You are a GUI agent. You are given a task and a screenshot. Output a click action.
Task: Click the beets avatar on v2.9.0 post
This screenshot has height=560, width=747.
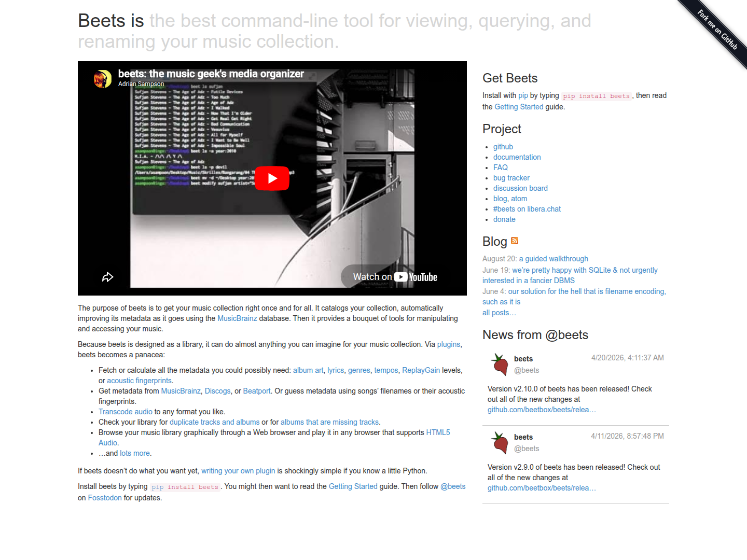point(500,442)
